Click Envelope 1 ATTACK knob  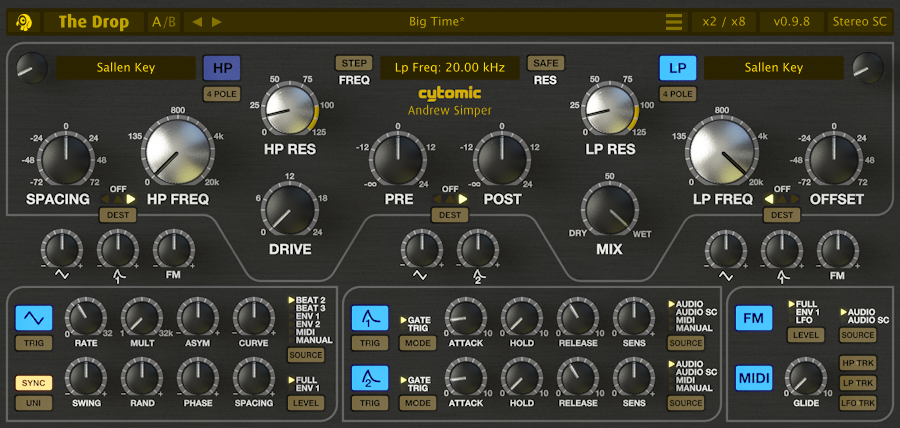[x=465, y=318]
